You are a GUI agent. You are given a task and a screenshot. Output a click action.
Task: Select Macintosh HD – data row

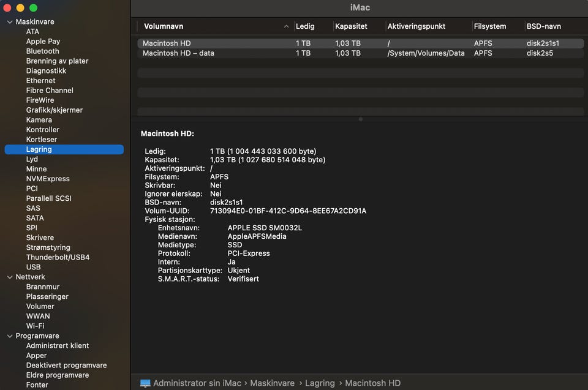(x=360, y=53)
